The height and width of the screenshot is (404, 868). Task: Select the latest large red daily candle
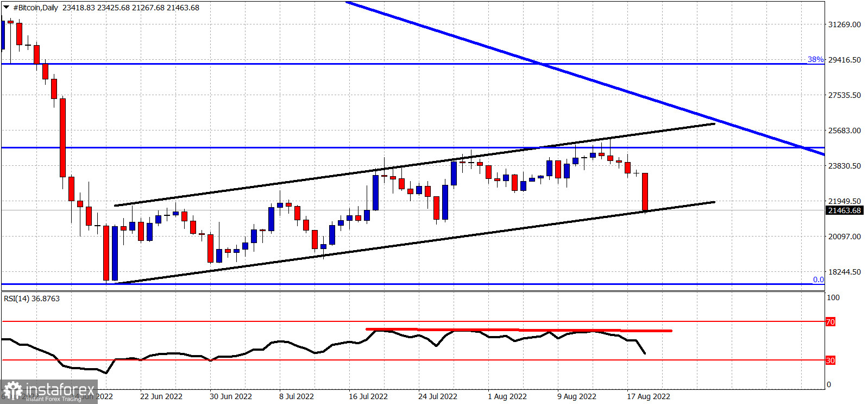(645, 192)
